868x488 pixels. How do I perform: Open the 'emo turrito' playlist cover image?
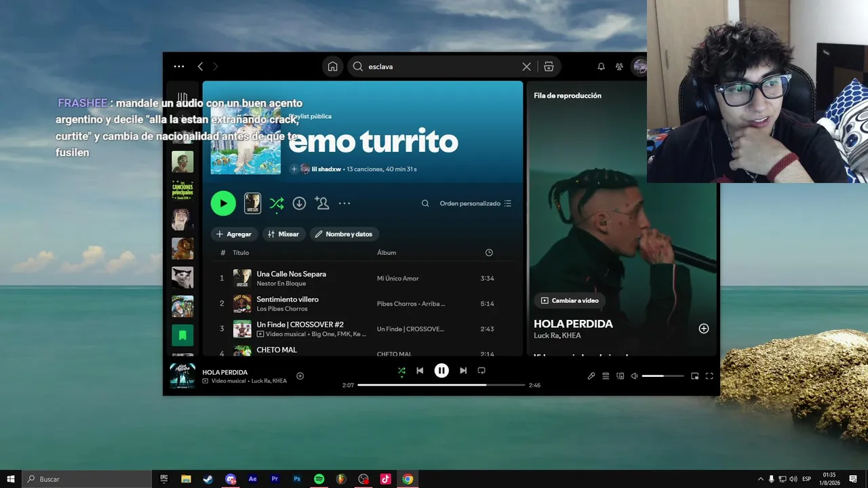pyautogui.click(x=245, y=141)
